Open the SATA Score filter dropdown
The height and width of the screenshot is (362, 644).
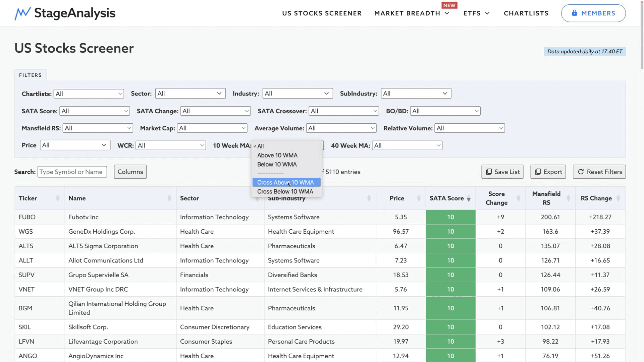tap(95, 111)
